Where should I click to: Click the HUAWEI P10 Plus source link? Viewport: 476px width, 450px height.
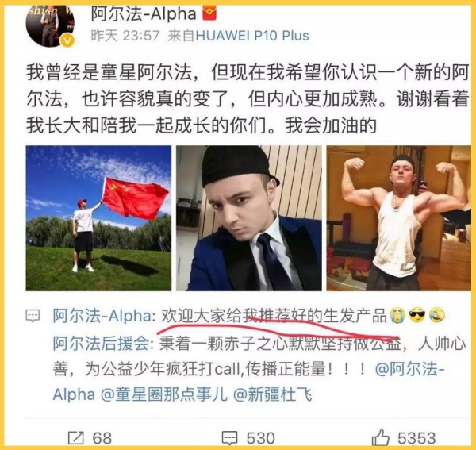tap(252, 36)
